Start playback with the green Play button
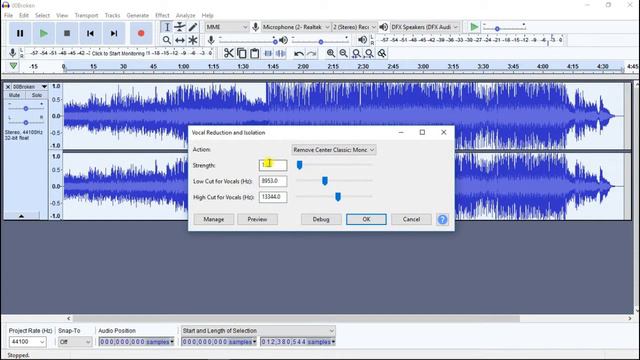 44,33
